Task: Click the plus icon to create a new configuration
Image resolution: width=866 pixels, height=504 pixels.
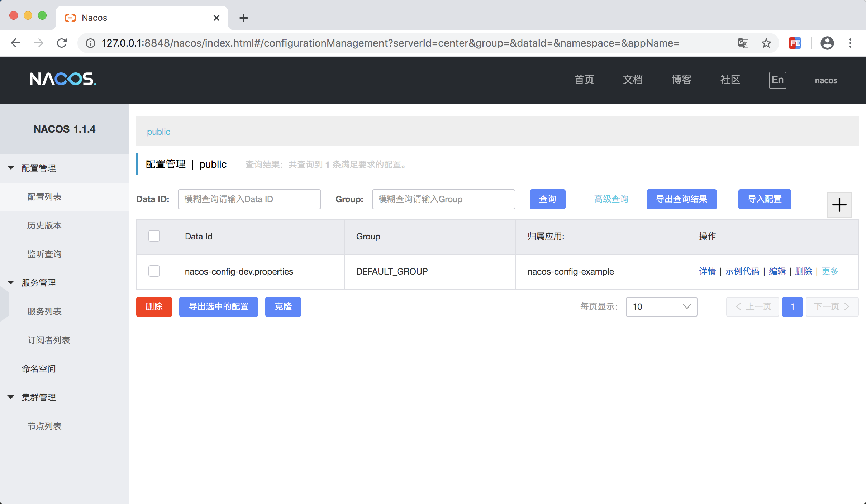Action: 839,205
